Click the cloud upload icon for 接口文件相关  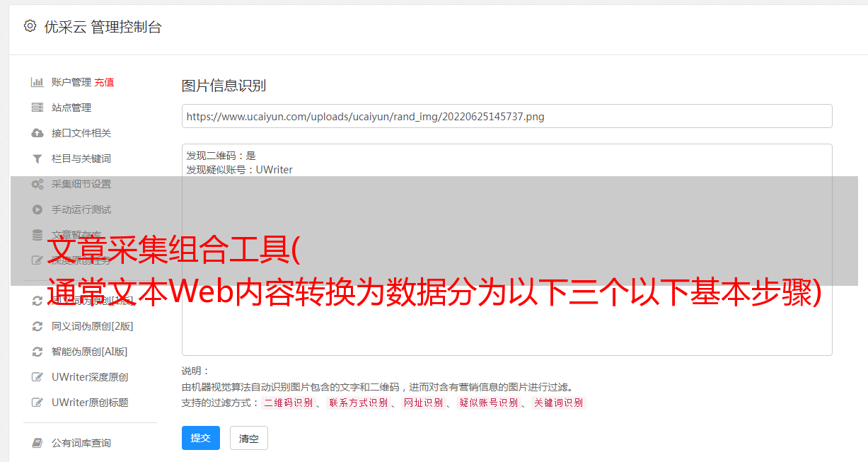pos(37,133)
